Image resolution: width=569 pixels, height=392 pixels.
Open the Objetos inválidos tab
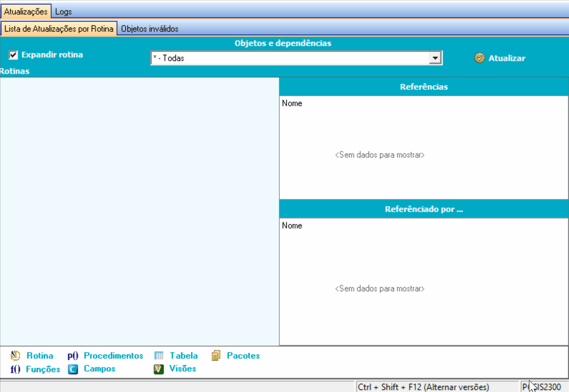(149, 29)
